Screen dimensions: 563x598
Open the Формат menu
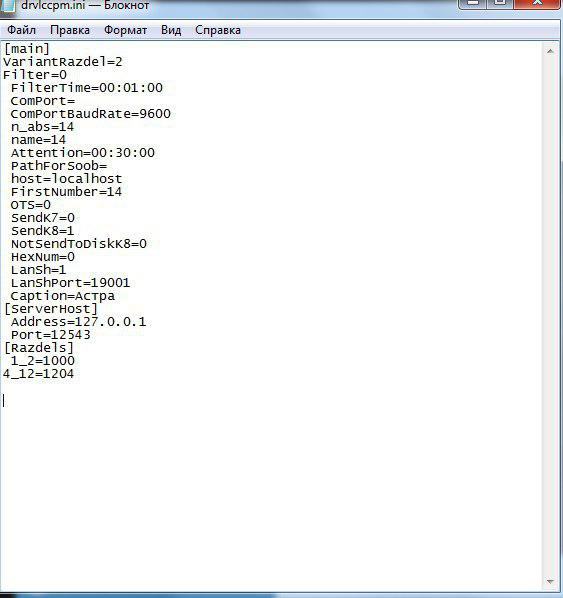point(125,30)
